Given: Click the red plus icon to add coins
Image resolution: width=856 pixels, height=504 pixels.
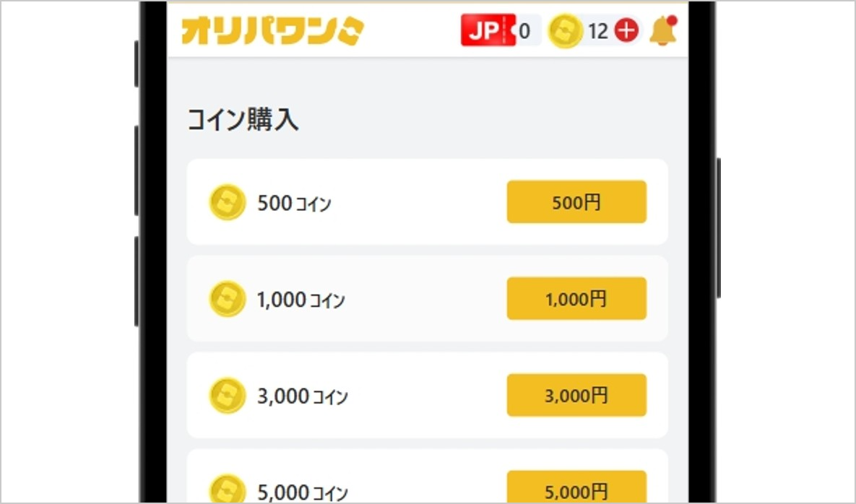Looking at the screenshot, I should coord(627,30).
